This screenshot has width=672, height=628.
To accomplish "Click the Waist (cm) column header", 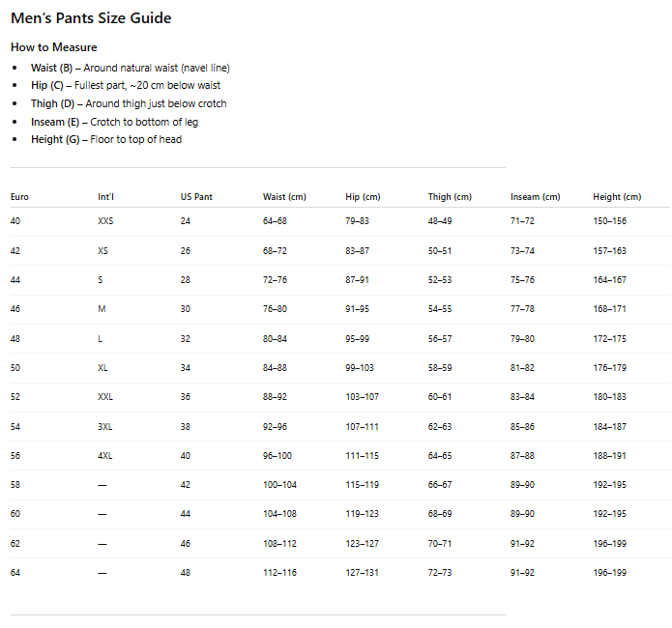I will (x=284, y=197).
